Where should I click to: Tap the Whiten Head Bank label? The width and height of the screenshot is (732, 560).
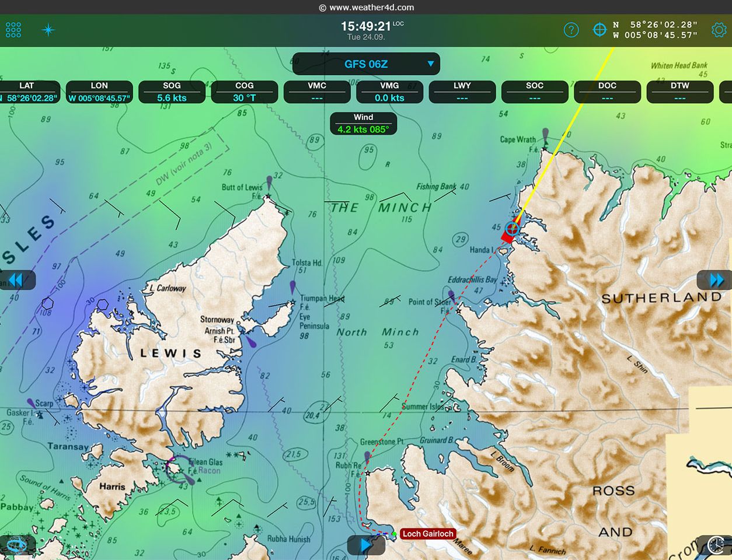[679, 66]
